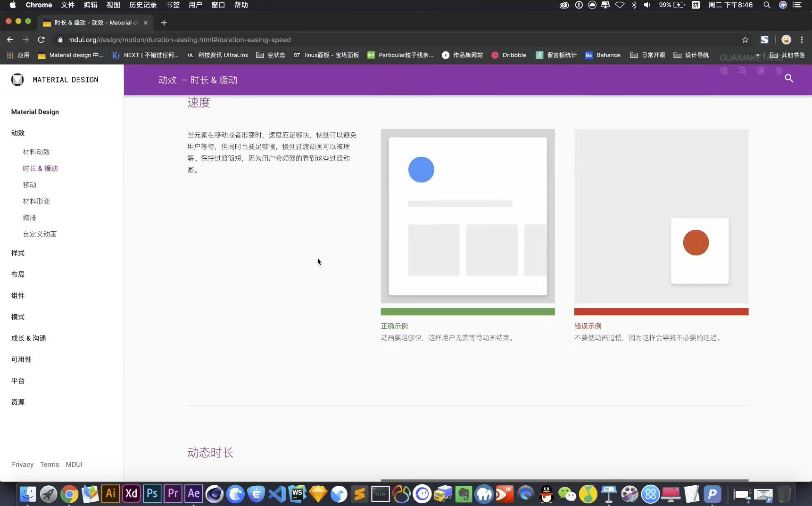Open the 书签 menu in menu bar

[173, 5]
